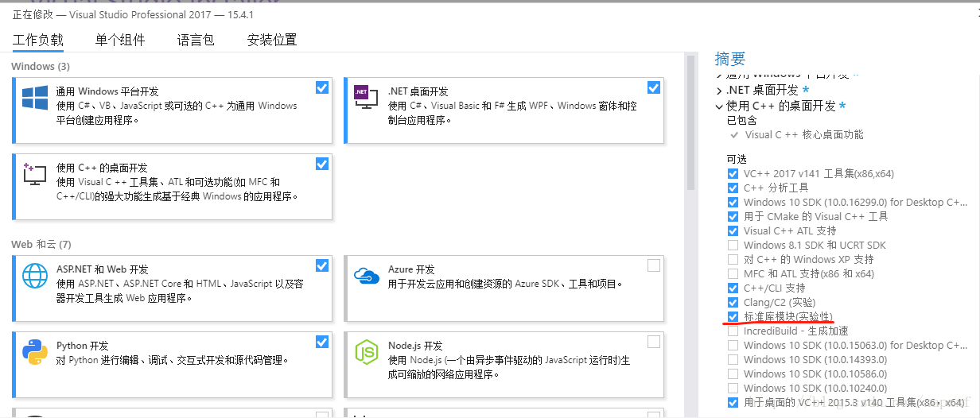
Task: Click the Node.js 开发 hexagon icon
Action: [366, 351]
